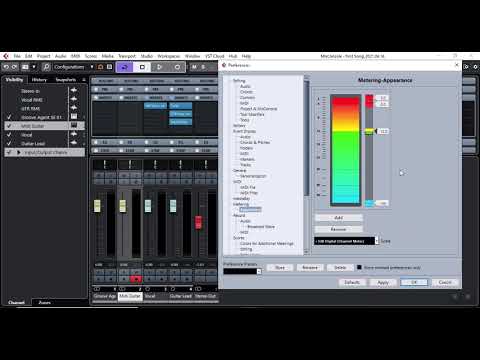Switch to the Zones tab at bottom
480x360 pixels.
(44, 302)
